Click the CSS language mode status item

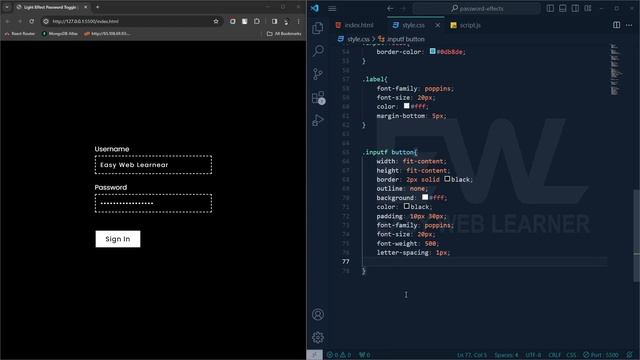(571, 355)
